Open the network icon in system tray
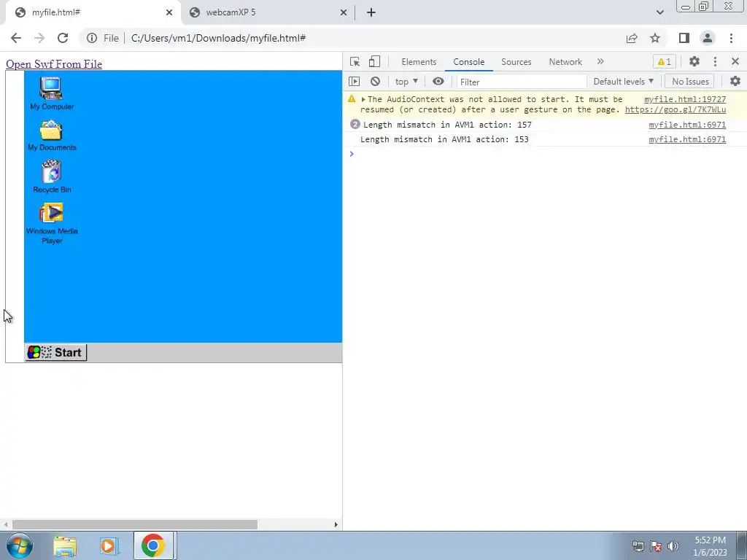 tap(638, 546)
